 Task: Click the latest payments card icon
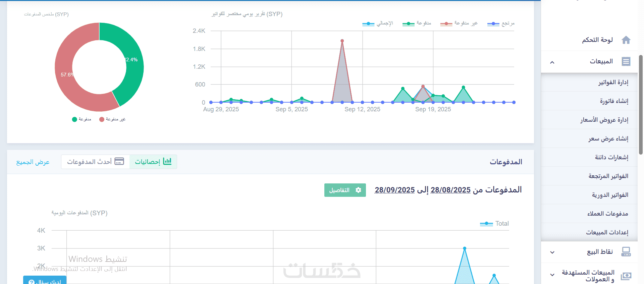point(119,161)
